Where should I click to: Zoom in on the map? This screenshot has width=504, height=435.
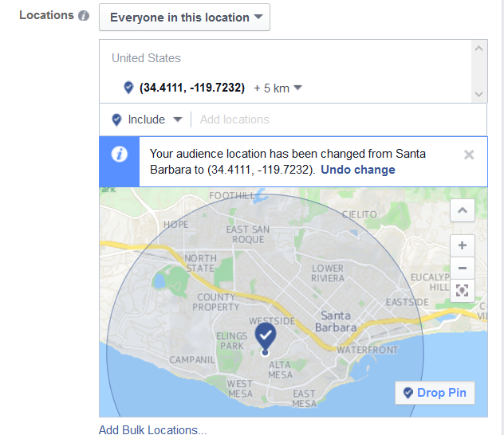(x=462, y=245)
